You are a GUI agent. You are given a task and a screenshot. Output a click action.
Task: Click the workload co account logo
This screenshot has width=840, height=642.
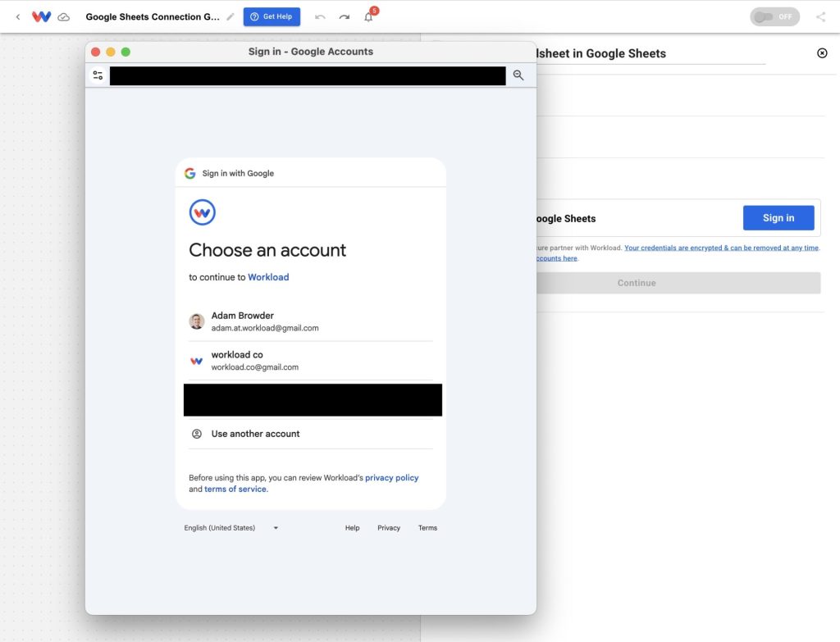click(197, 361)
